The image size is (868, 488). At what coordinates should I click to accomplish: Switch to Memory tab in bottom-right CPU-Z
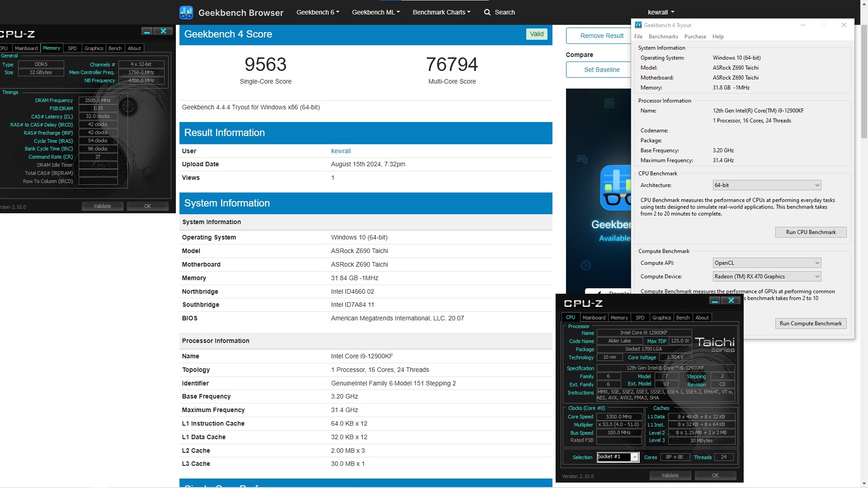pyautogui.click(x=619, y=318)
